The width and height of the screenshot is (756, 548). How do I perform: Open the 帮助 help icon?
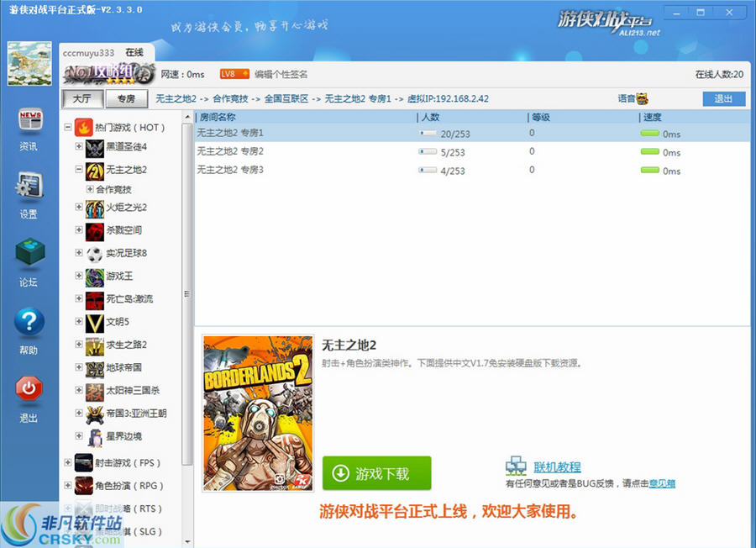(x=29, y=322)
